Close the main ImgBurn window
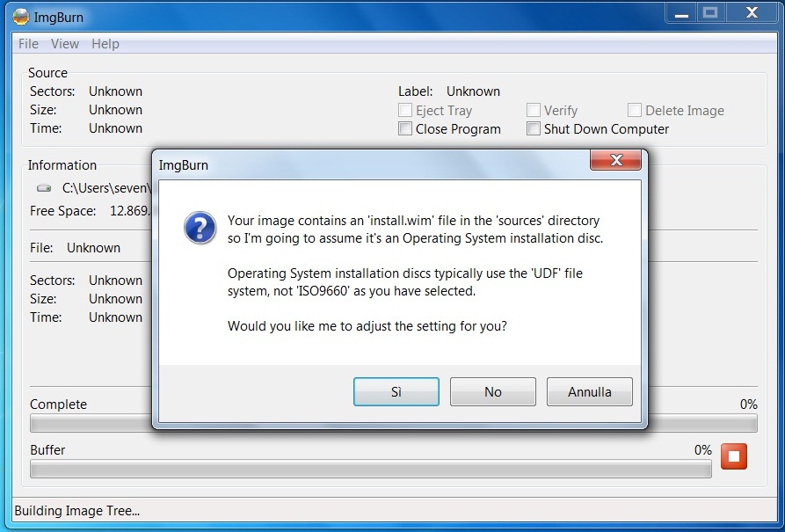785x532 pixels. 752,13
